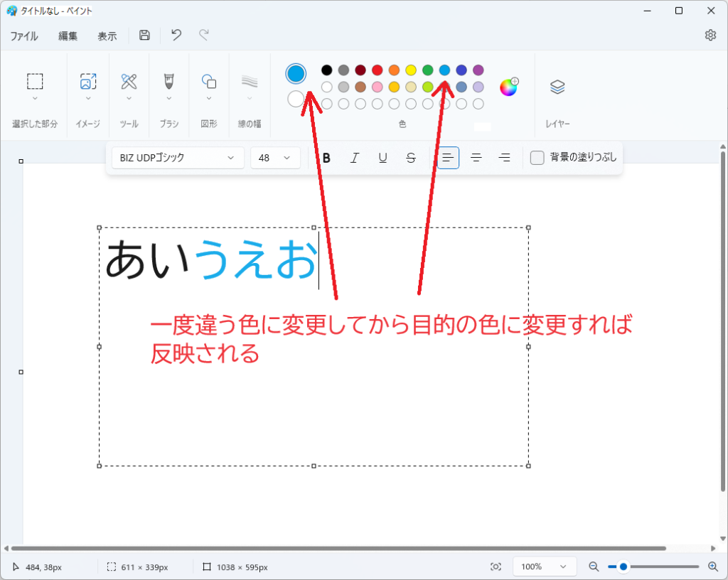Align text right

tap(504, 158)
